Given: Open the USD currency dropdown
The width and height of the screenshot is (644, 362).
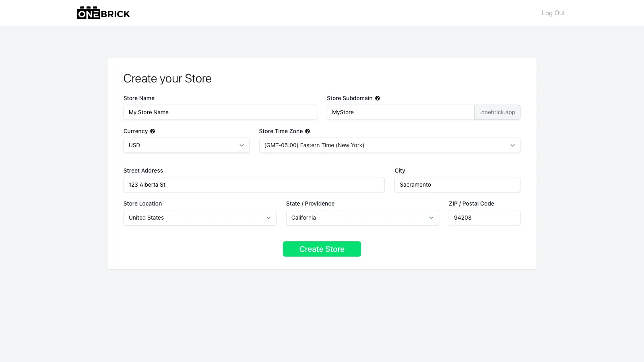Looking at the screenshot, I should tap(186, 145).
